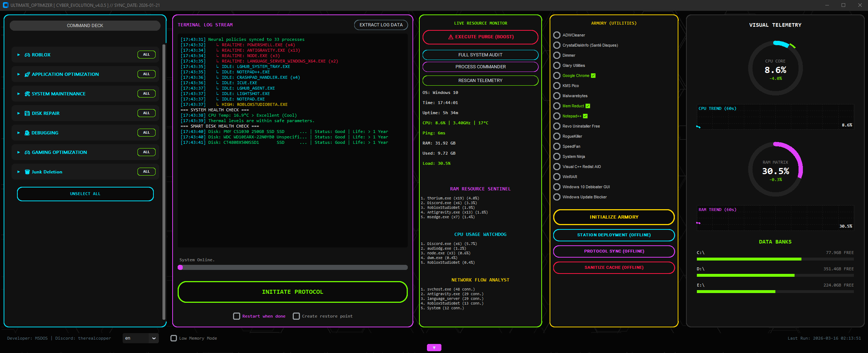
Task: Click the E:\ drive usage bar
Action: [x=775, y=292]
